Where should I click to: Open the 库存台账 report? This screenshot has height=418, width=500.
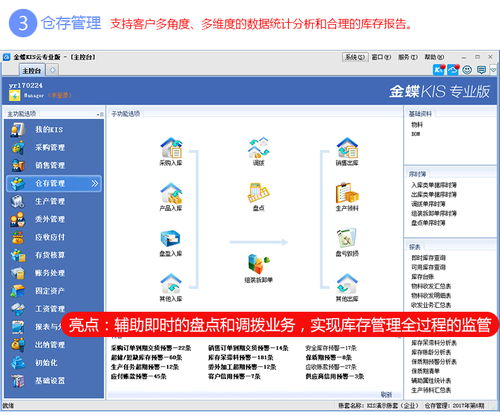422,277
